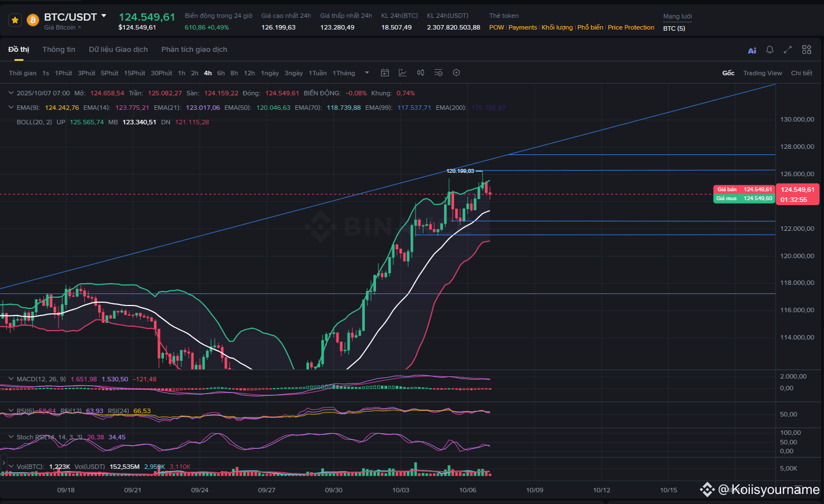This screenshot has width=824, height=504.
Task: Select the 1s interval
Action: [x=46, y=73]
